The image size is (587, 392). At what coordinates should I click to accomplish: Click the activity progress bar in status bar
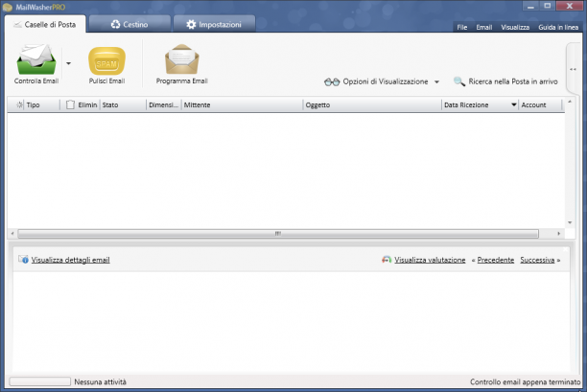point(39,381)
